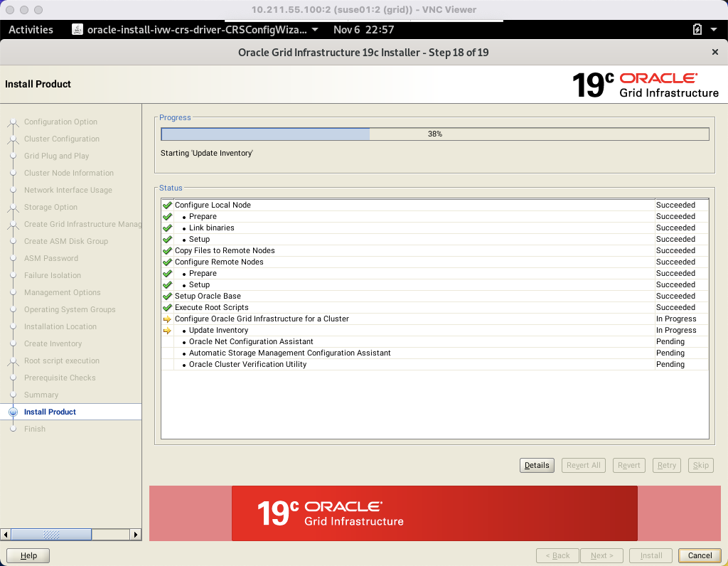
Task: Click the clock showing Nov 6 22:57
Action: (363, 30)
